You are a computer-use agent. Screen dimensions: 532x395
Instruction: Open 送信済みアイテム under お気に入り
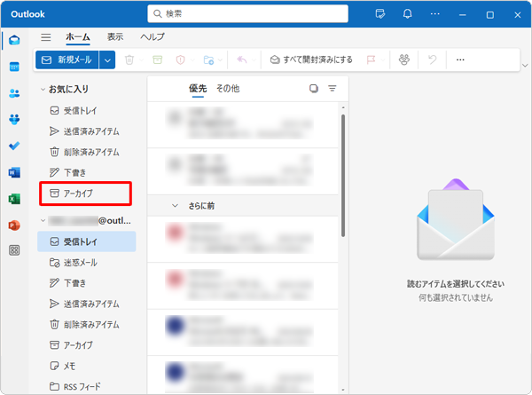(87, 131)
